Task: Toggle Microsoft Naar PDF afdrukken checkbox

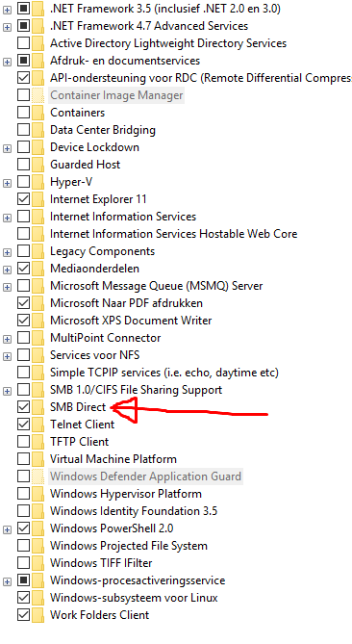Action: [24, 303]
